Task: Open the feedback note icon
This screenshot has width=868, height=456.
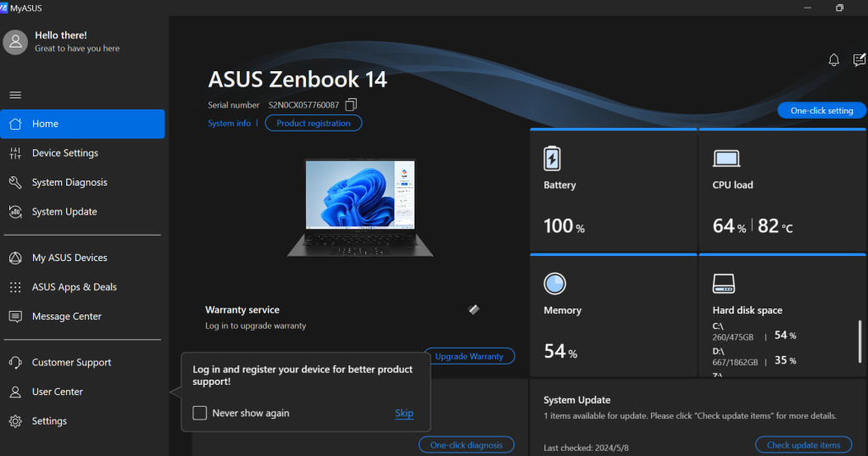Action: point(859,59)
